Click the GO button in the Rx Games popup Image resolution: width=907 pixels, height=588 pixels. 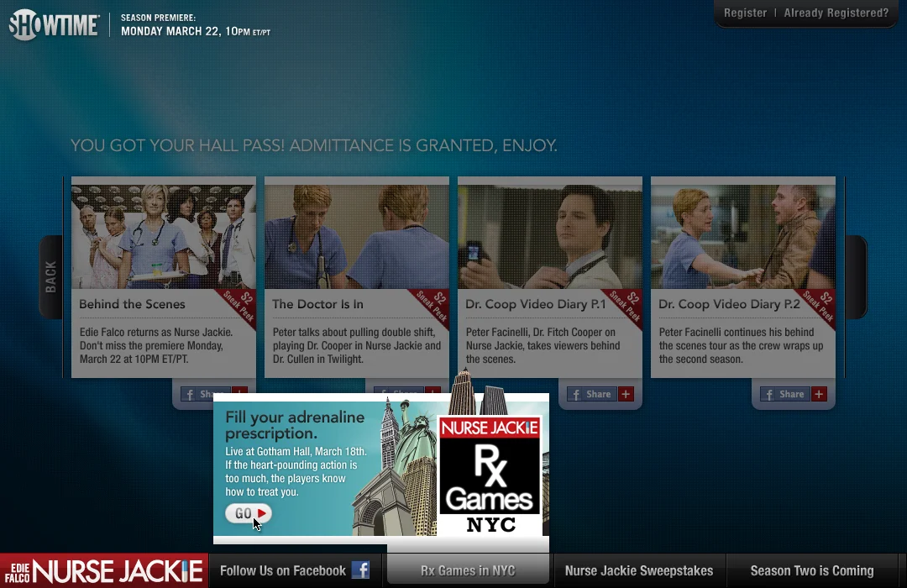(x=248, y=513)
